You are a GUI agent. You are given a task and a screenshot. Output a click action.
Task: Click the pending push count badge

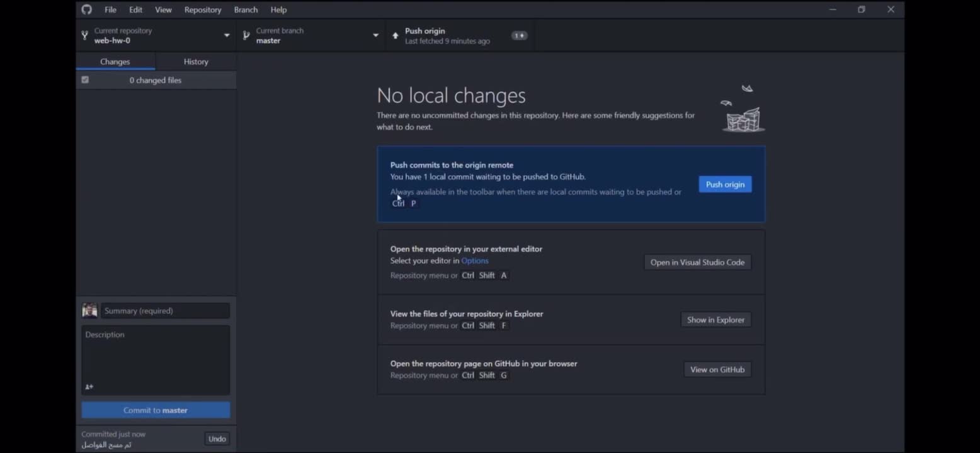click(x=519, y=35)
